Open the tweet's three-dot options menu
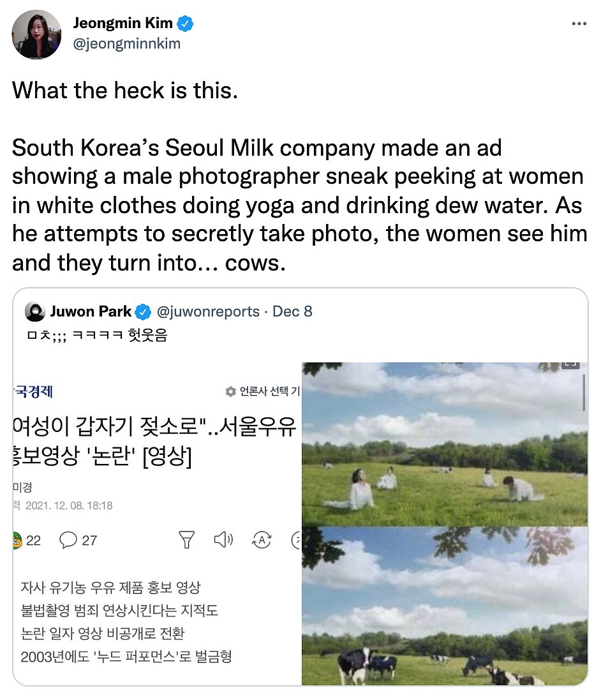Screen dimensions: 601x700 pos(579,23)
